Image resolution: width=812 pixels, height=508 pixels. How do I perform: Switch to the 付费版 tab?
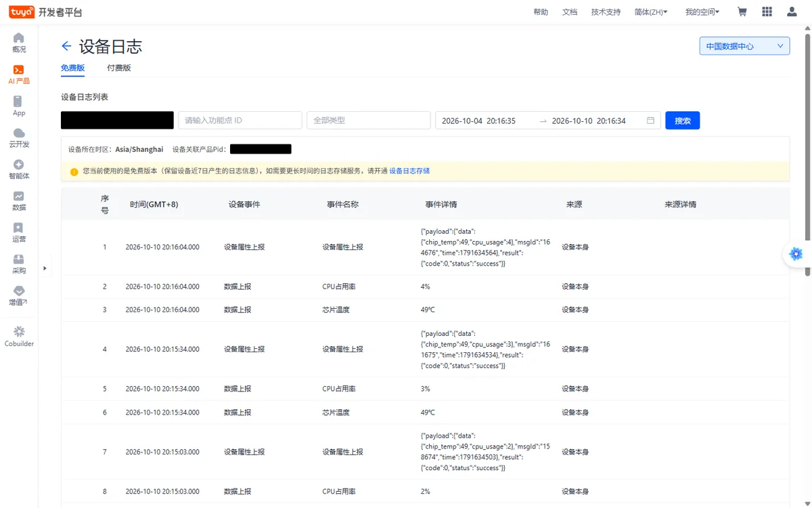point(118,68)
